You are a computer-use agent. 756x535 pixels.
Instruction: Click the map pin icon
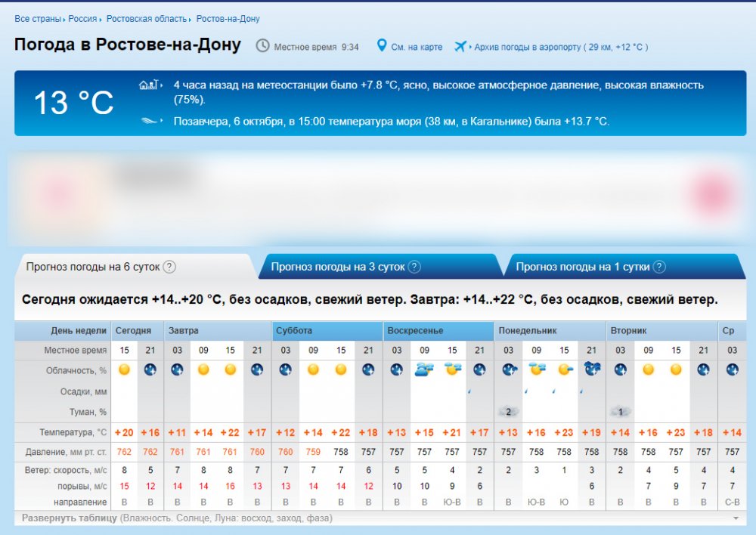(382, 46)
